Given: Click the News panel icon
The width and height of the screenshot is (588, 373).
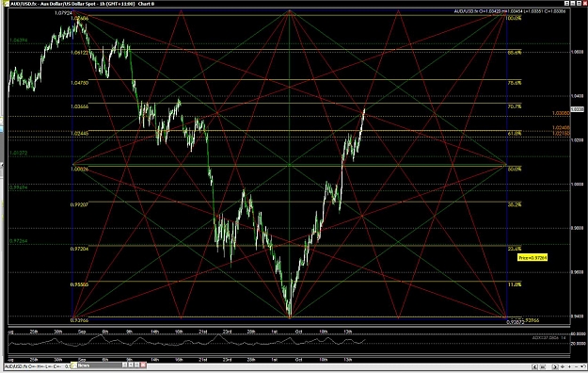Looking at the screenshot, I should tap(74, 365).
